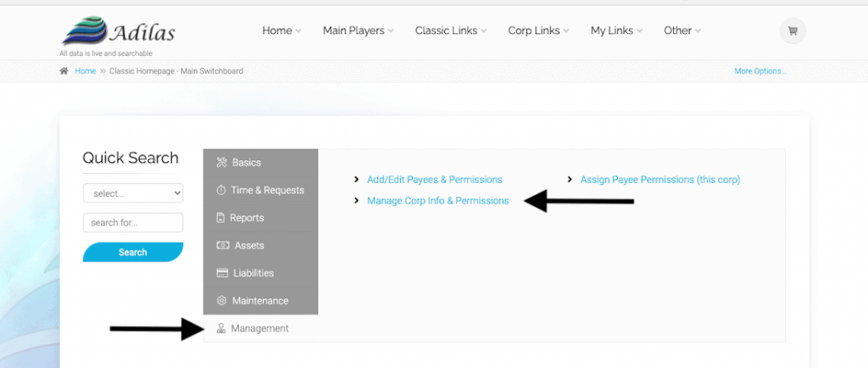
Task: Click the Time & Requests stopwatch icon
Action: coord(221,191)
